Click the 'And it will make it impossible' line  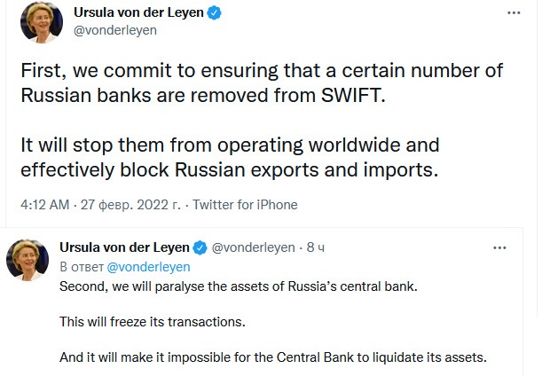pyautogui.click(x=273, y=357)
